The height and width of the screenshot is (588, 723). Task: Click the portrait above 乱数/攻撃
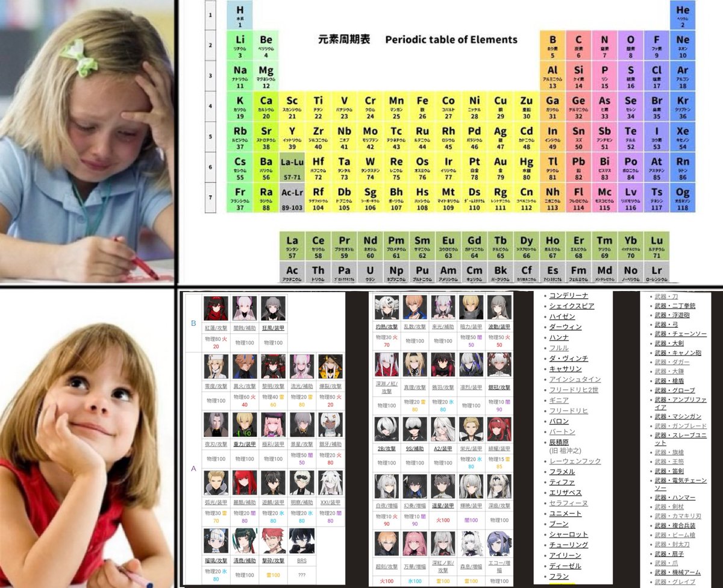pos(415,307)
